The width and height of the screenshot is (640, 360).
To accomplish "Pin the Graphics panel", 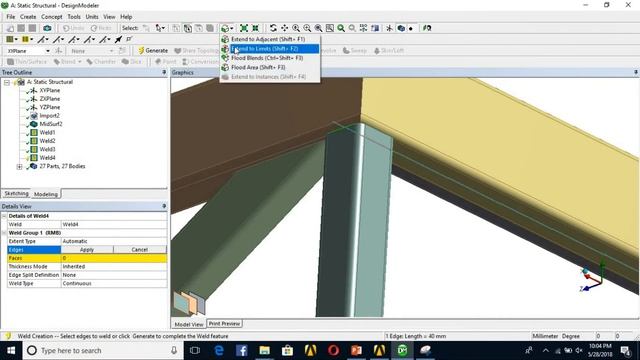I will (636, 72).
